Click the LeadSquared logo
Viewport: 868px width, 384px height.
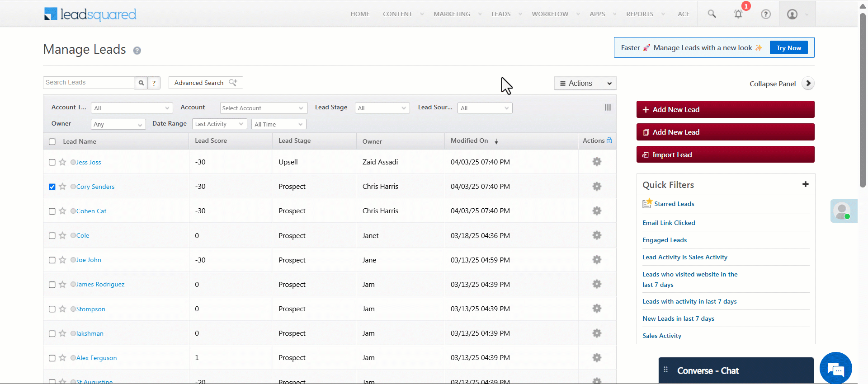pyautogui.click(x=90, y=14)
